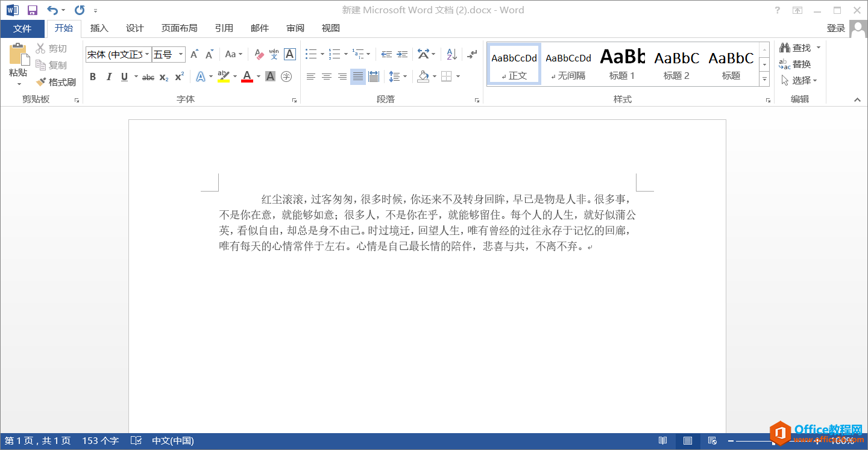Expand bullet list options

click(322, 54)
